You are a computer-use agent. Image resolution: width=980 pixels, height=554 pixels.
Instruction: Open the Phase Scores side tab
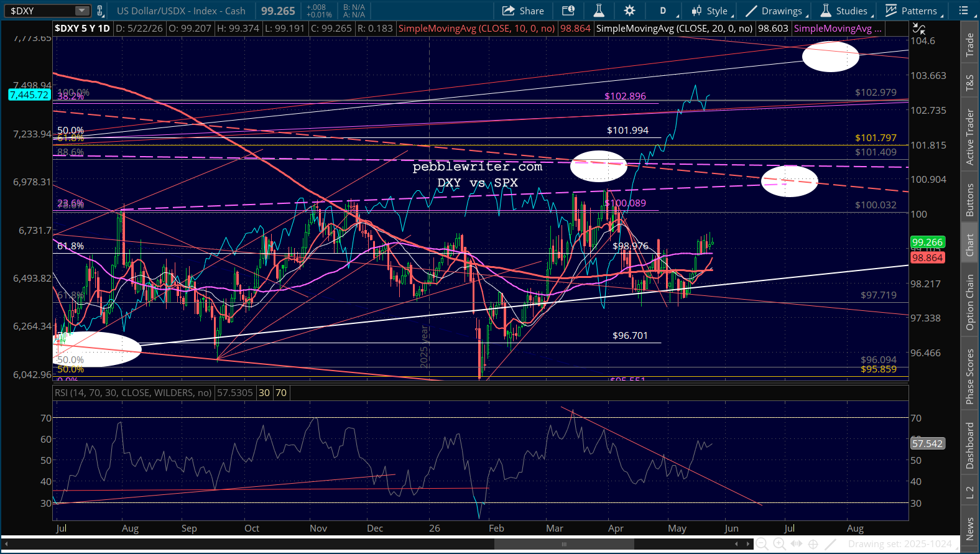[970, 376]
